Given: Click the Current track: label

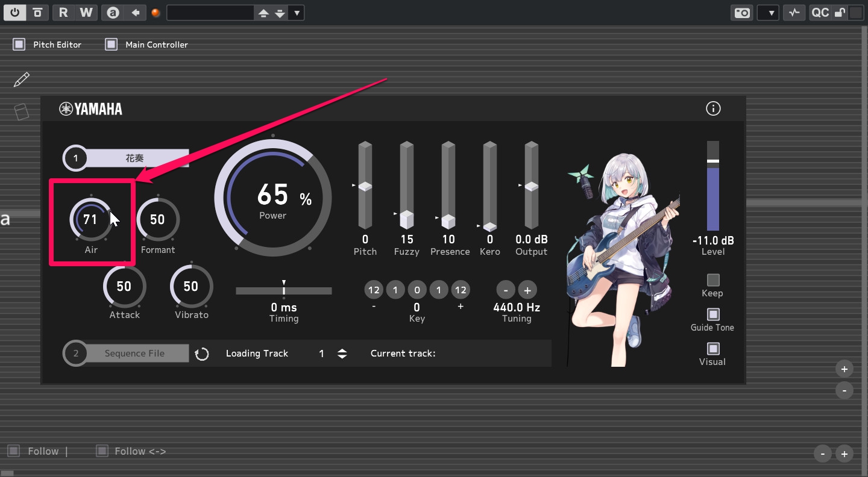Looking at the screenshot, I should (x=403, y=354).
